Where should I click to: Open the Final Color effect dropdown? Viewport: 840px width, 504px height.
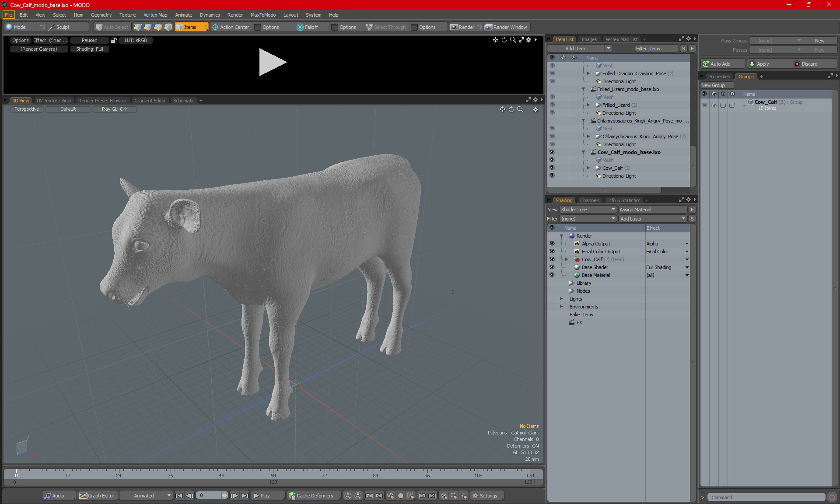[x=687, y=252]
